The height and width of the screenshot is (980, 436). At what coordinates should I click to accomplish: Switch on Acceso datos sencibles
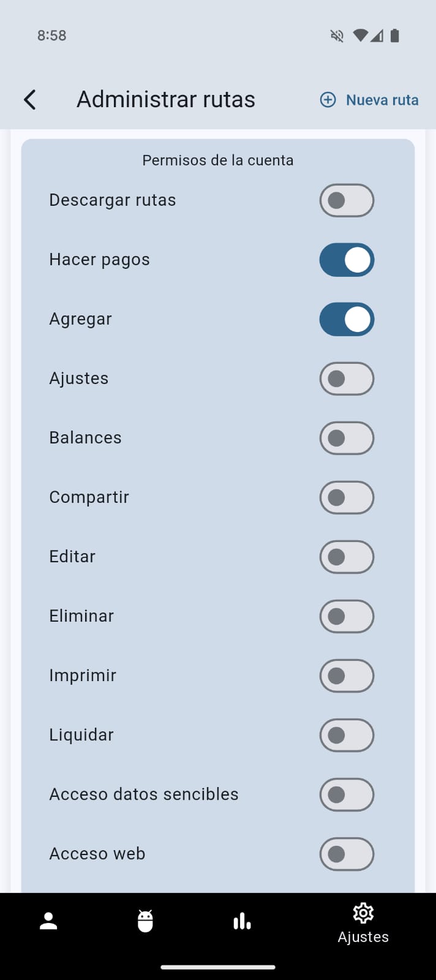[347, 794]
